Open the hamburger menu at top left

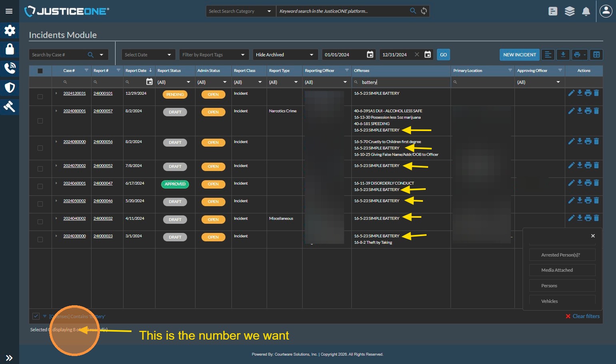pos(9,11)
